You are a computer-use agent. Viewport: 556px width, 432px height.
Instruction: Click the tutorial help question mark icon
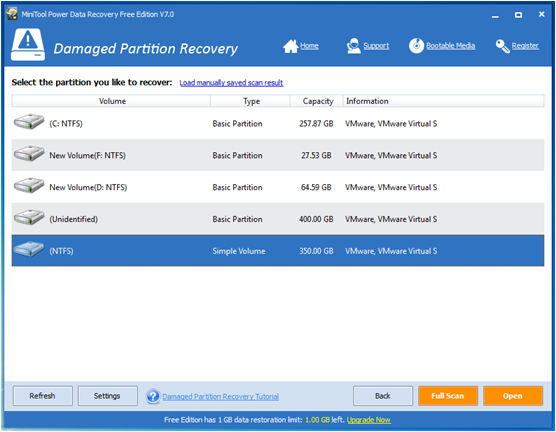click(x=153, y=396)
